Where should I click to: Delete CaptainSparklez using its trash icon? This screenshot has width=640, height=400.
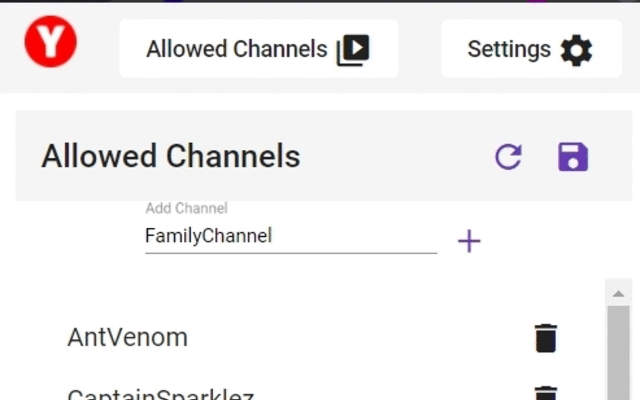(x=545, y=393)
